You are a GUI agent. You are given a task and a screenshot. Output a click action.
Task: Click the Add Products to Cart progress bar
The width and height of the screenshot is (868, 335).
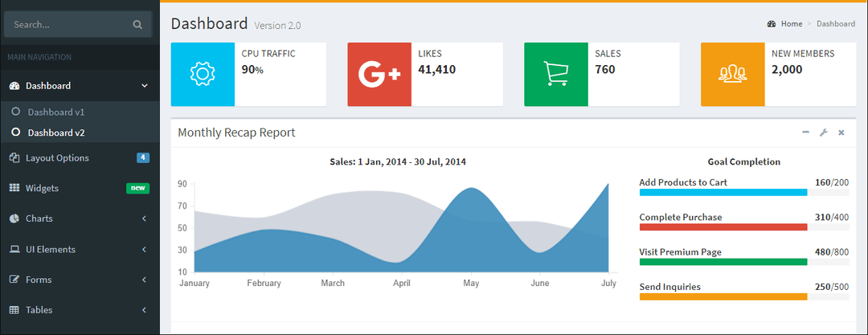coord(723,193)
